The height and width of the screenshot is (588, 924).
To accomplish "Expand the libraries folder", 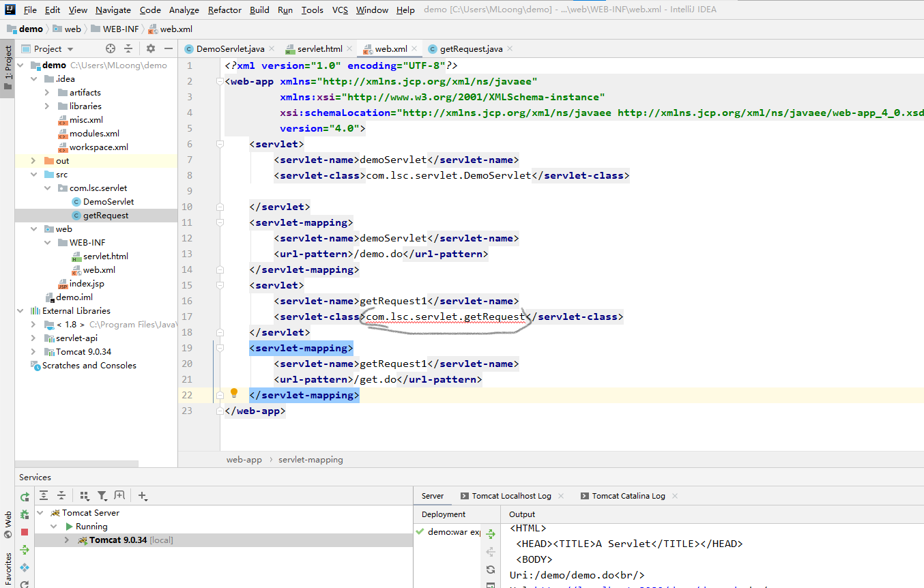I will tap(47, 106).
